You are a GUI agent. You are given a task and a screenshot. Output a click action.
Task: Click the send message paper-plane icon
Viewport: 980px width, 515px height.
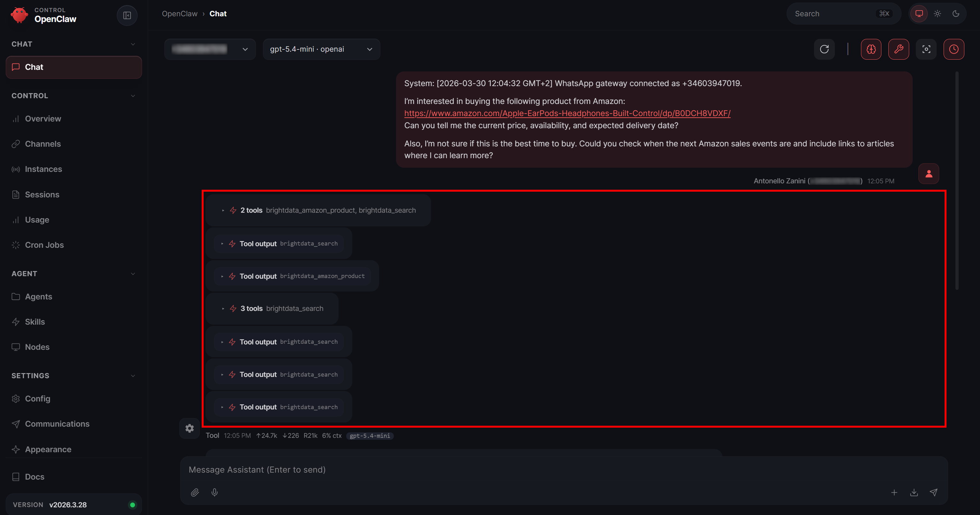tap(934, 493)
